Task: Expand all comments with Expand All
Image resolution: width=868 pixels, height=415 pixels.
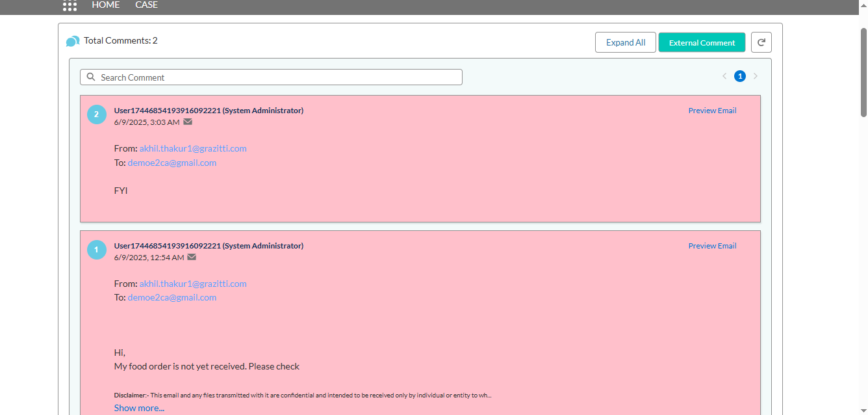Action: click(x=625, y=42)
